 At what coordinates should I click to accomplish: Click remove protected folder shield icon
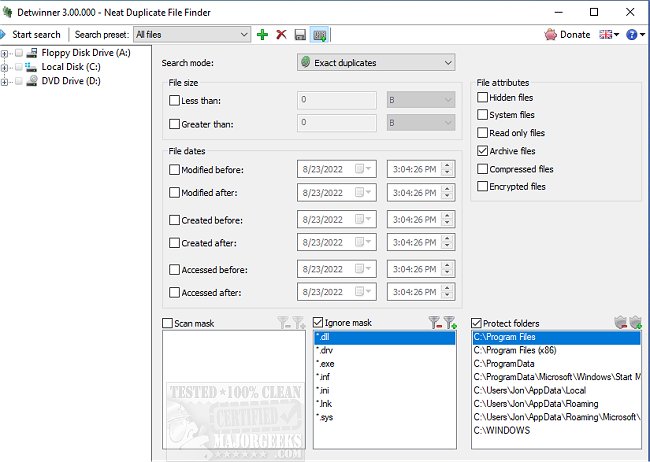[621, 322]
